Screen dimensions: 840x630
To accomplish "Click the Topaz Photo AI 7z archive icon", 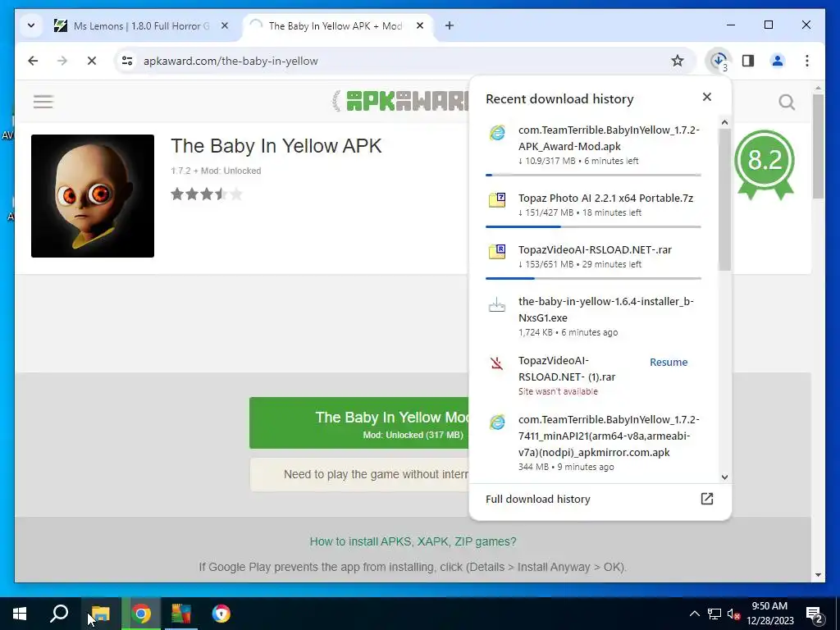I will click(x=497, y=200).
